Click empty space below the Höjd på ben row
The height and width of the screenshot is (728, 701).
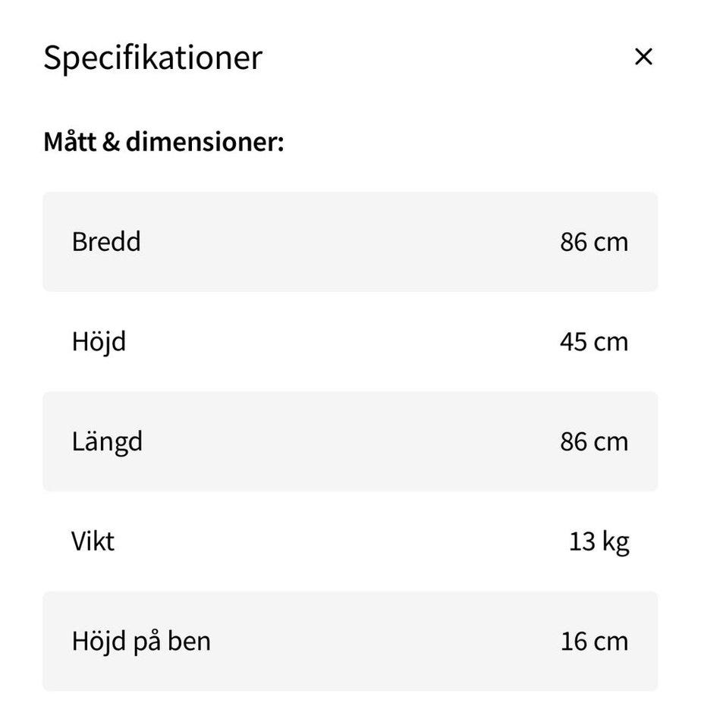(x=350, y=711)
